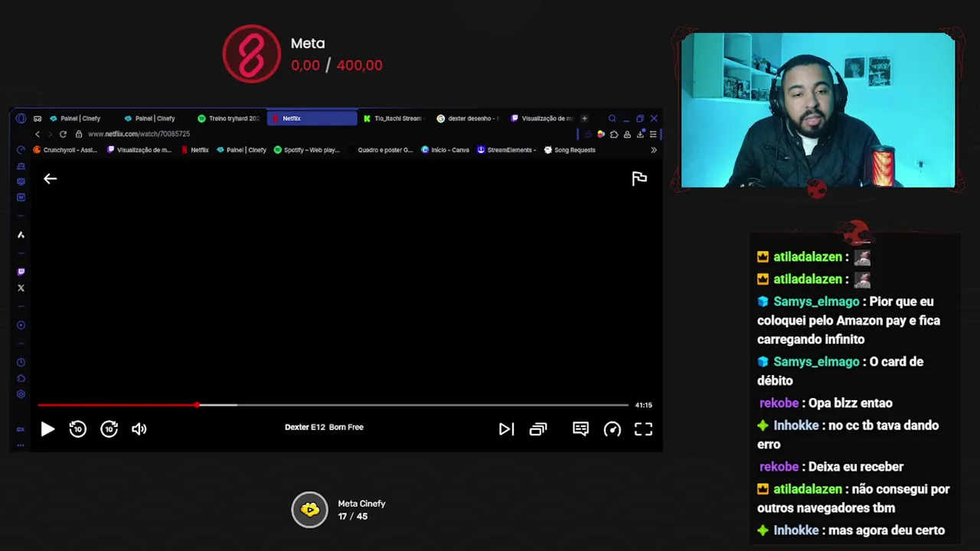Click the Netflix back arrow

(x=51, y=178)
